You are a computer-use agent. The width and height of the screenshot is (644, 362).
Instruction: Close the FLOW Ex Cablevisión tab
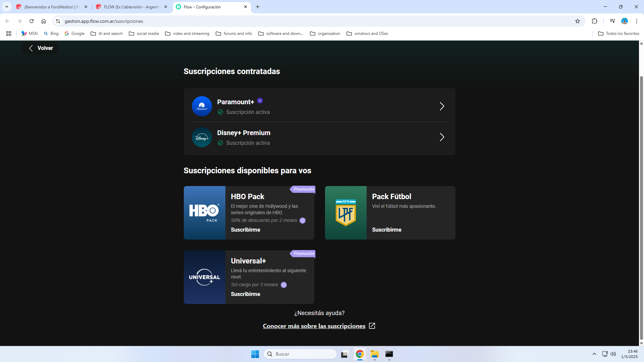(x=166, y=7)
